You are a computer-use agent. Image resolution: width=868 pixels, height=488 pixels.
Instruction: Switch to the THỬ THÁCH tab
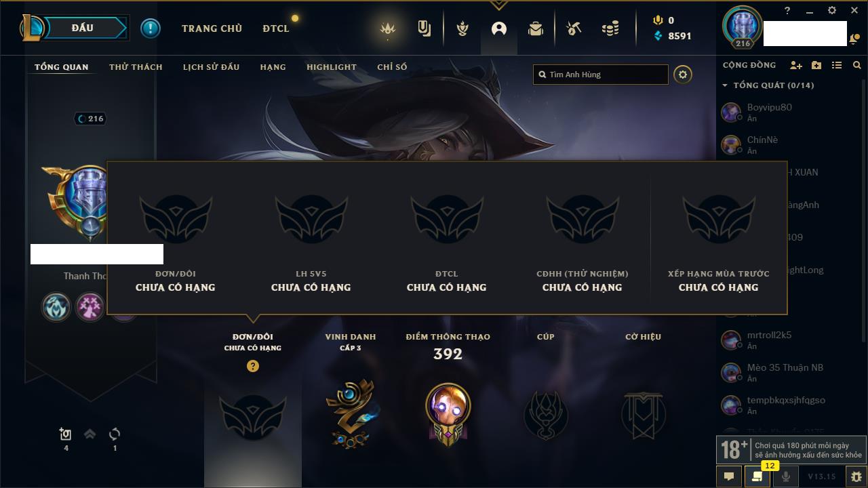136,67
